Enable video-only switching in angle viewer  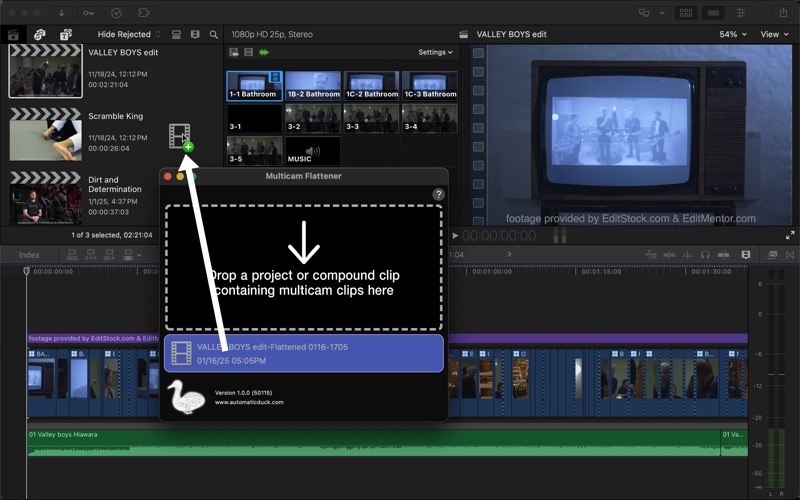248,52
